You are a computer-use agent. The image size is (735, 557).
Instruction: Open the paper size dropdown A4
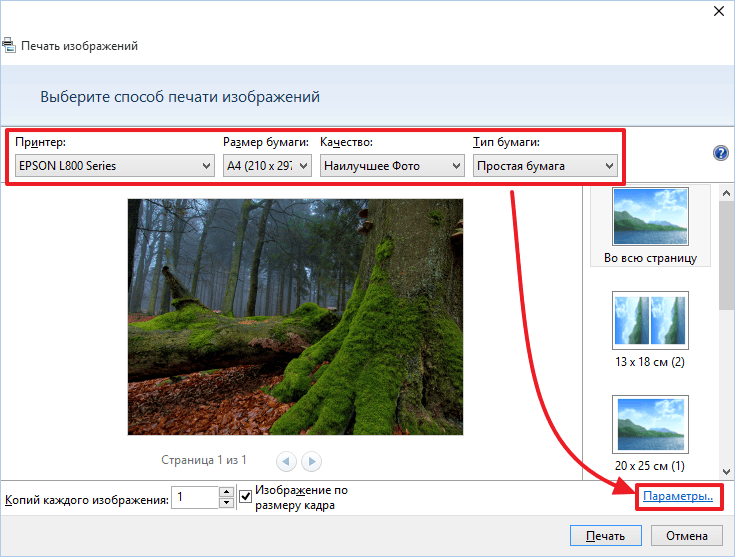[267, 166]
